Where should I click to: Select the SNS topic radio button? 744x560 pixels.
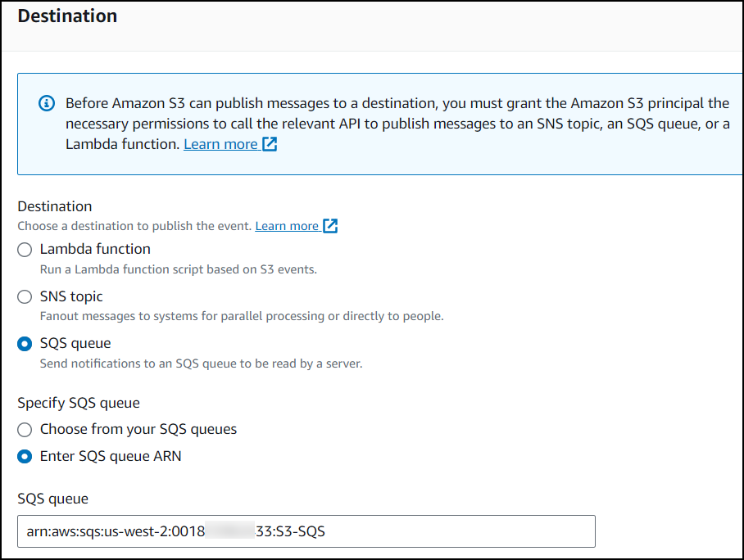pos(25,297)
